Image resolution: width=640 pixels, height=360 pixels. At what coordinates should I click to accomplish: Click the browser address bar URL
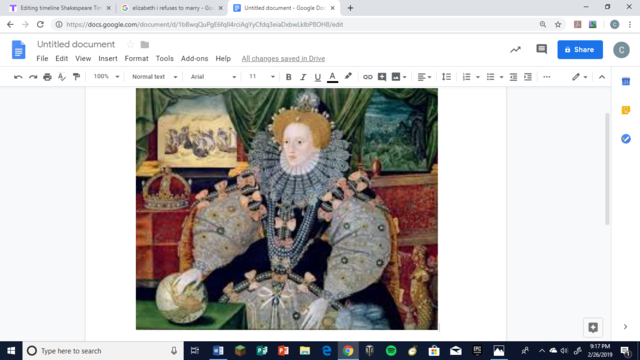(x=204, y=24)
